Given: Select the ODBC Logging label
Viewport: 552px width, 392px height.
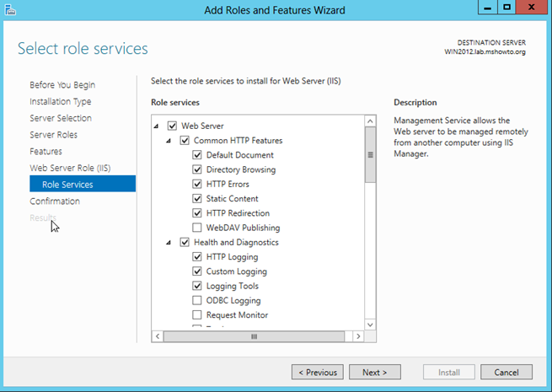Looking at the screenshot, I should point(233,300).
